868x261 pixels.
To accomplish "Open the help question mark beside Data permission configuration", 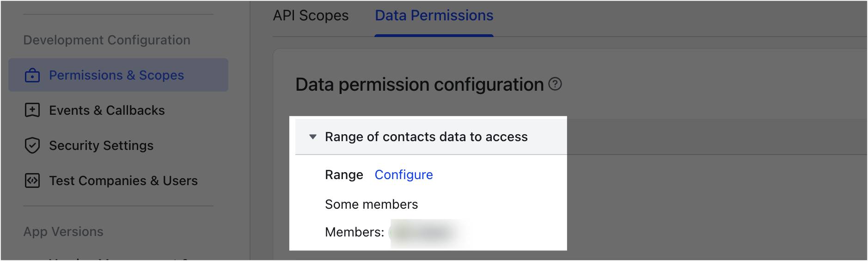I will [x=555, y=84].
